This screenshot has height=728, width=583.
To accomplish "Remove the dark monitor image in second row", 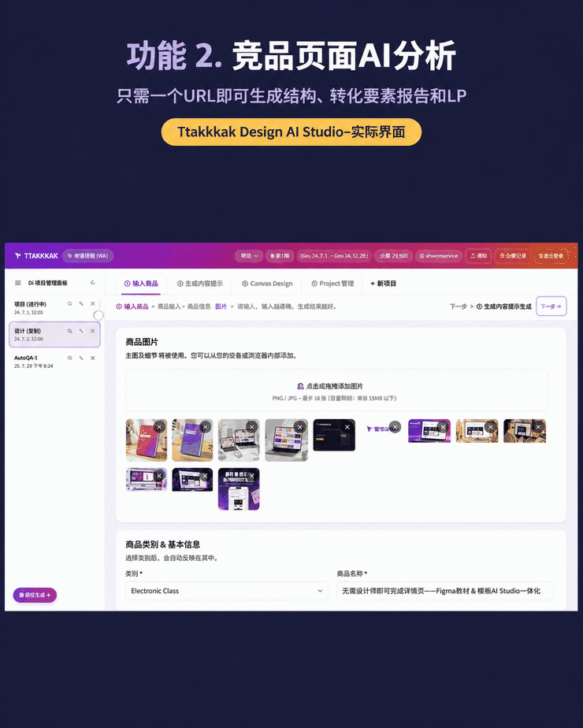I will [205, 475].
